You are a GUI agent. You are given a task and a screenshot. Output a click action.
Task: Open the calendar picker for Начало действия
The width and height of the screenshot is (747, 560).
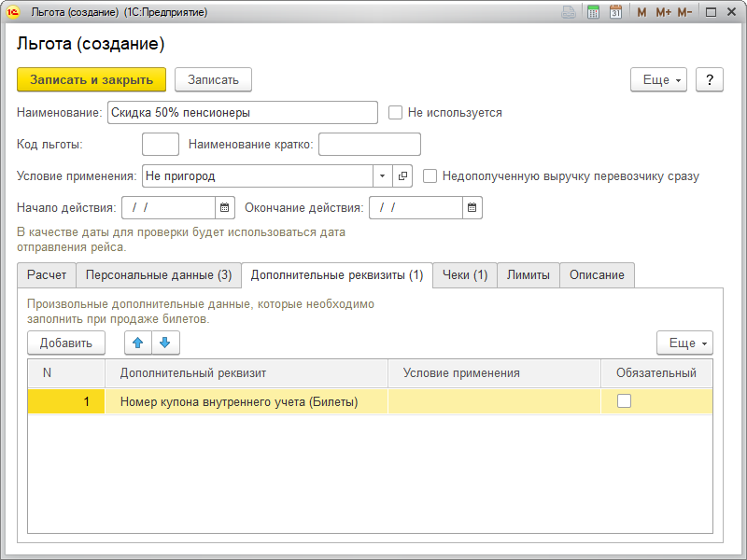224,207
